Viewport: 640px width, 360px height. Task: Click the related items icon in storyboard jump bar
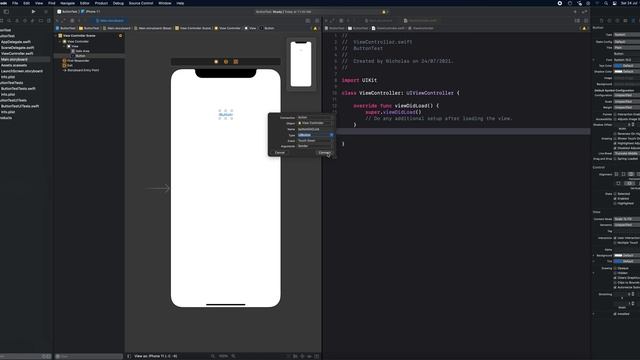[72, 20]
